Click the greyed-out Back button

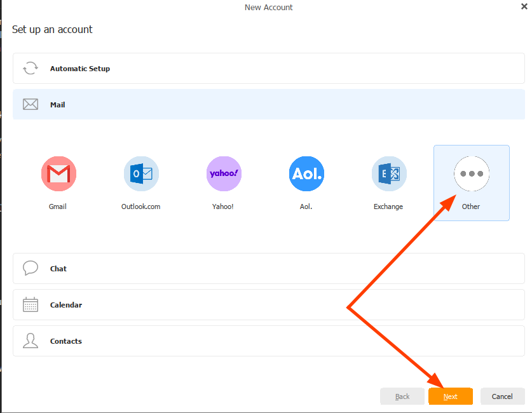click(402, 396)
